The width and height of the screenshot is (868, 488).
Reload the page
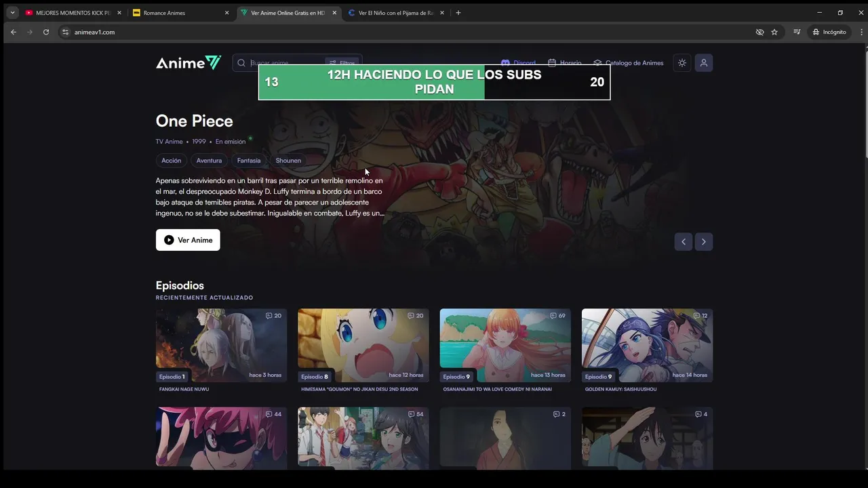click(46, 32)
